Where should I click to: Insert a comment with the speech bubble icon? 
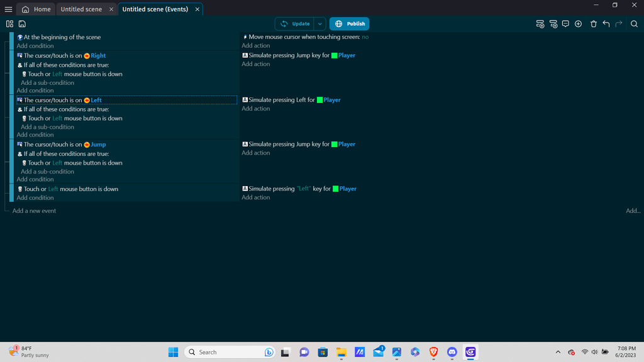pos(565,23)
